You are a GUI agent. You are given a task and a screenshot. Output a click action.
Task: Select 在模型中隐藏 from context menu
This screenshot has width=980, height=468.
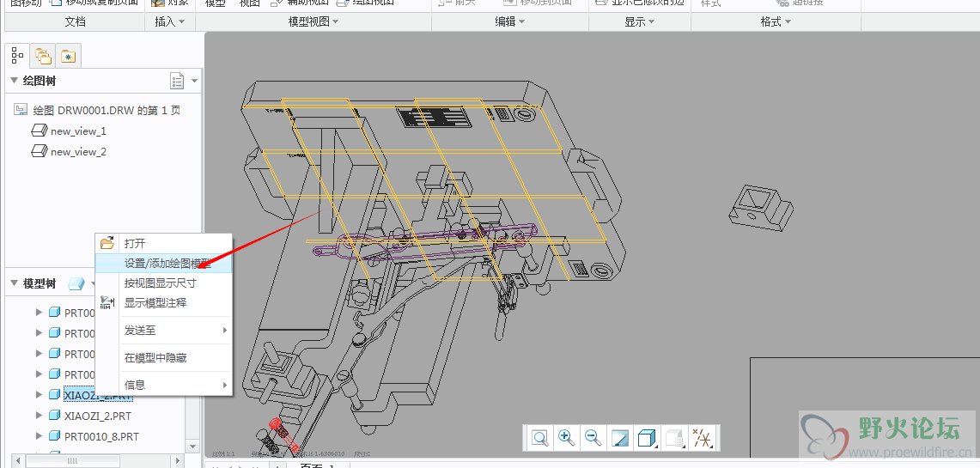click(155, 357)
